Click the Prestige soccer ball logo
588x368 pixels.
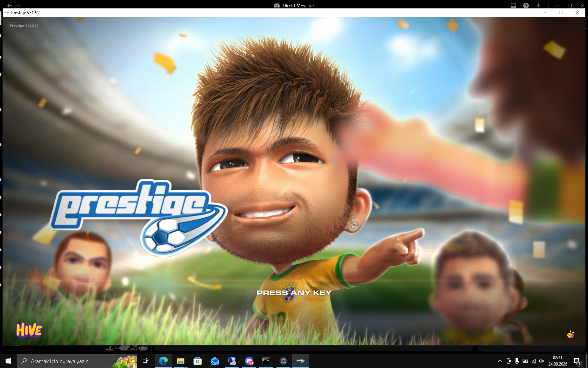(139, 217)
